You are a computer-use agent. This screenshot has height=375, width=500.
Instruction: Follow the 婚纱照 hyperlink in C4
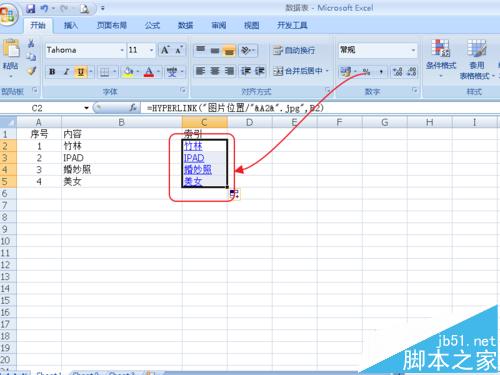click(x=198, y=170)
